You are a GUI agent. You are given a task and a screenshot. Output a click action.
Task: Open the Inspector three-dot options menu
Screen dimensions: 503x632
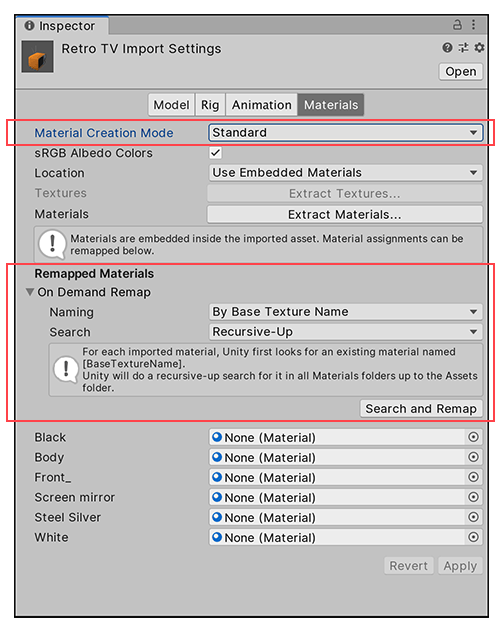pyautogui.click(x=474, y=25)
